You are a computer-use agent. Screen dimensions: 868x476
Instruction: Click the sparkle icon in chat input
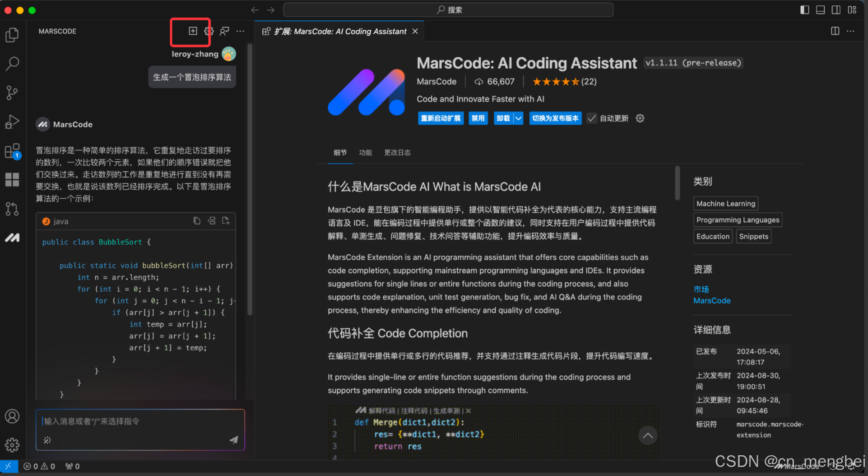point(47,439)
